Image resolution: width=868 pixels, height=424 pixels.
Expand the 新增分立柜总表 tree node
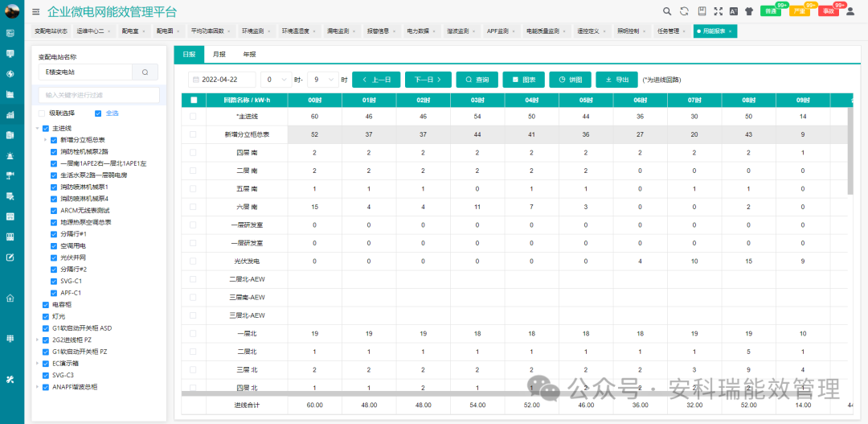(45, 140)
